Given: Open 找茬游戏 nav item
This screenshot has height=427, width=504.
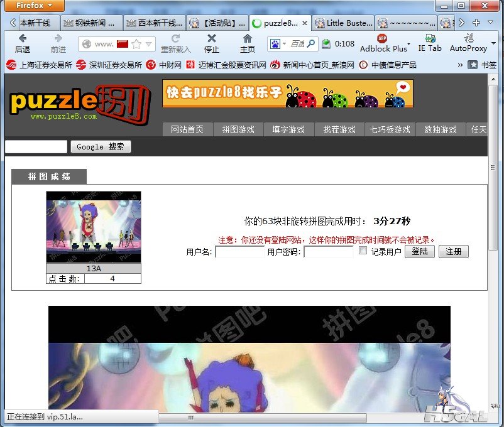Looking at the screenshot, I should (339, 129).
